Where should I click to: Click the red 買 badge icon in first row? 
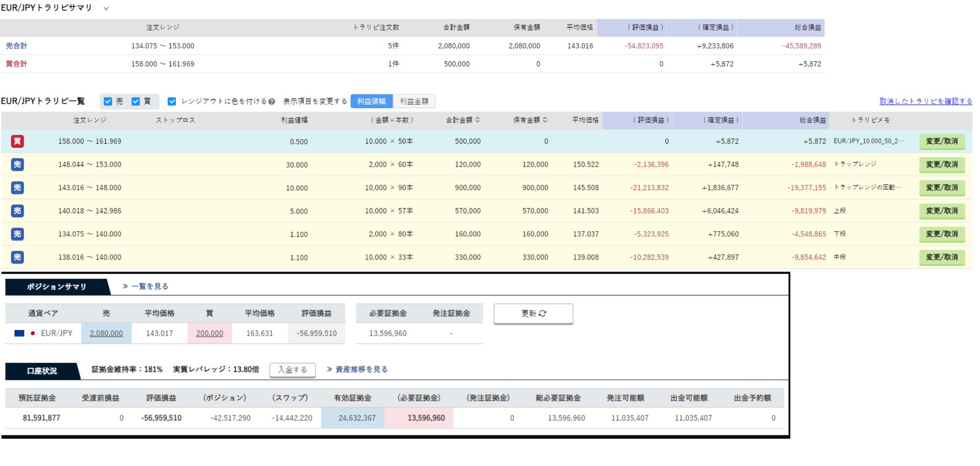[17, 141]
